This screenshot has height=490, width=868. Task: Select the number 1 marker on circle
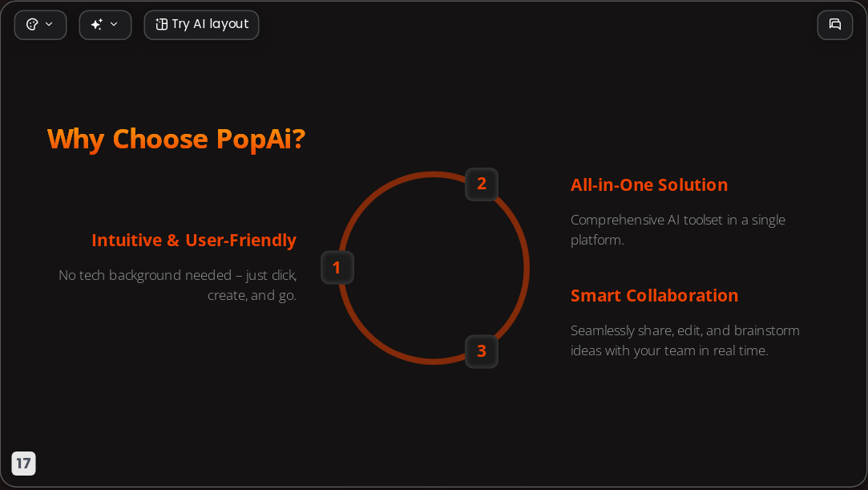337,267
